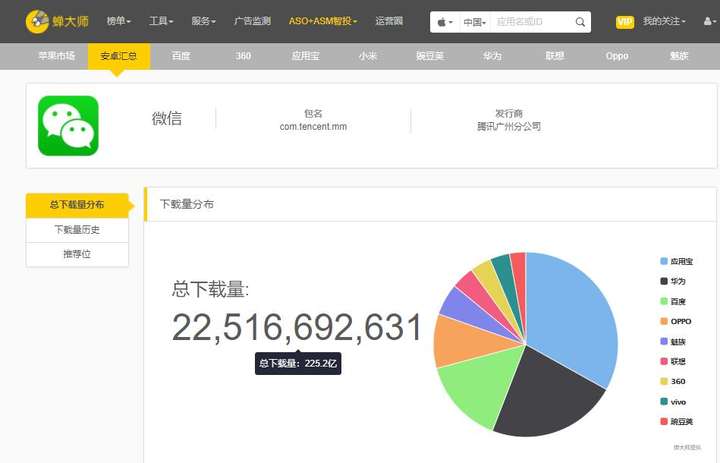Click the total downloads number 22,516,692,631

[x=297, y=327]
